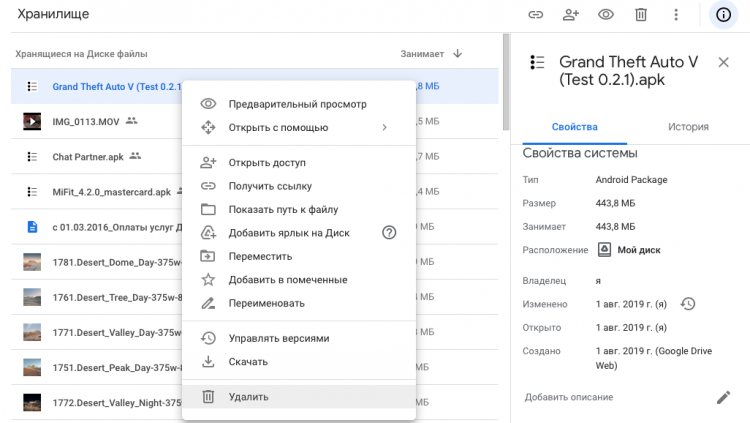Close the details side panel

coord(723,62)
